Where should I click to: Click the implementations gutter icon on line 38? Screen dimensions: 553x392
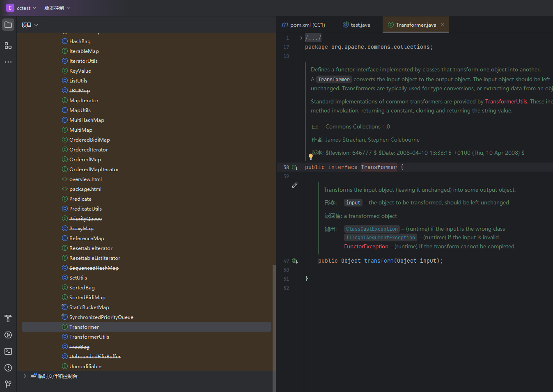pyautogui.click(x=295, y=167)
